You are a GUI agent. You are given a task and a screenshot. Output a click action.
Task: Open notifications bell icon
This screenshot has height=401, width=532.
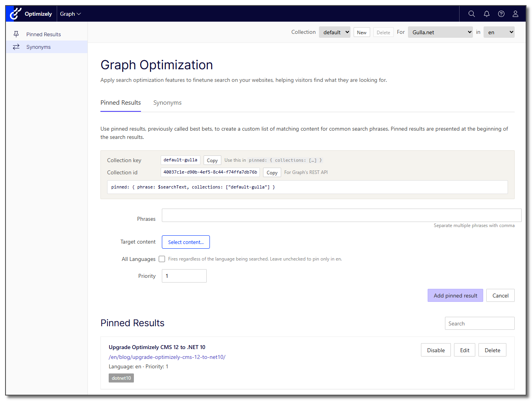point(487,14)
